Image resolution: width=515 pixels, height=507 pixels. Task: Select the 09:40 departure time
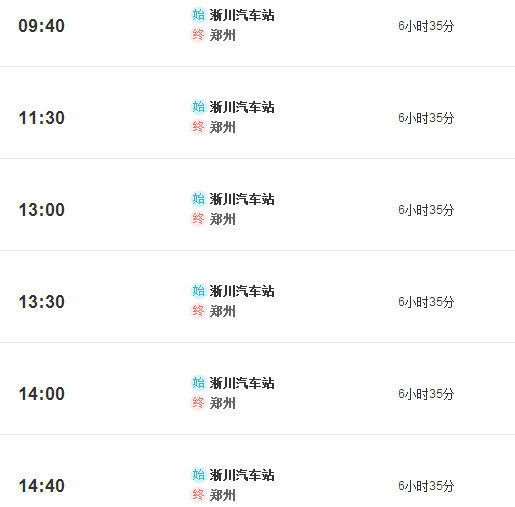tap(41, 26)
